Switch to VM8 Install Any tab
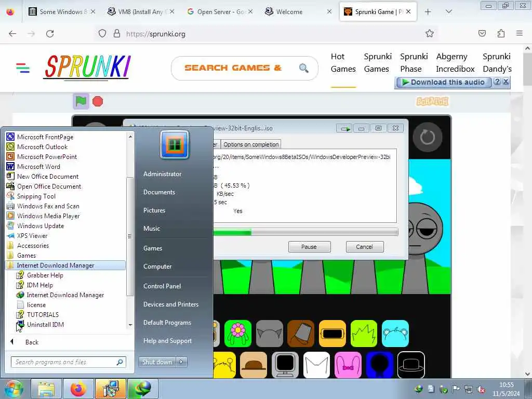Viewport: 532px width, 399px height. (141, 12)
